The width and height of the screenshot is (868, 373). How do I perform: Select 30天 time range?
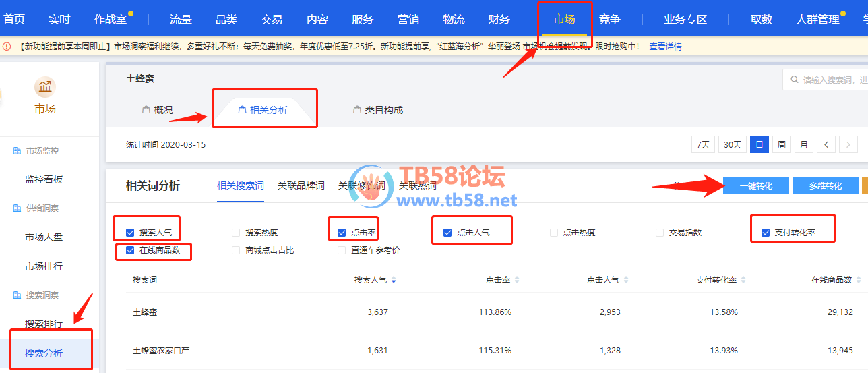732,144
